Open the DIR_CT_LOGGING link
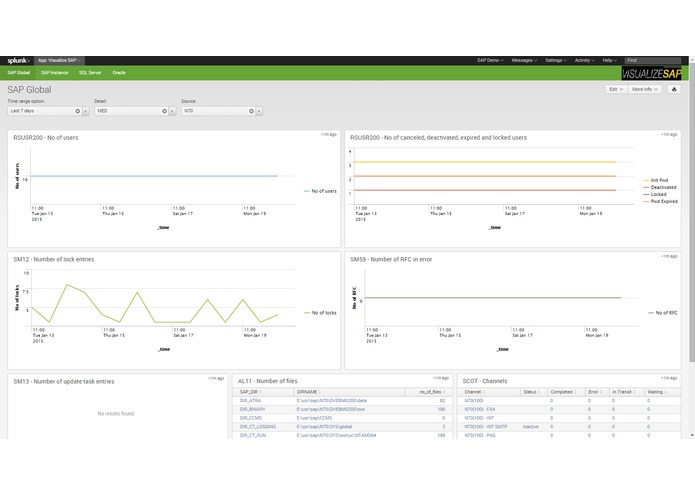 [258, 427]
